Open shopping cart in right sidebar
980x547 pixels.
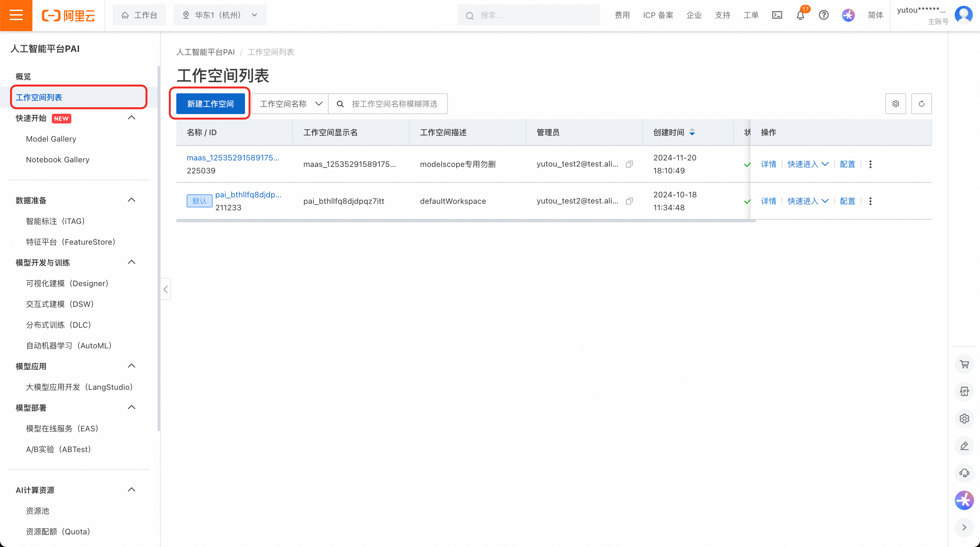(x=964, y=365)
